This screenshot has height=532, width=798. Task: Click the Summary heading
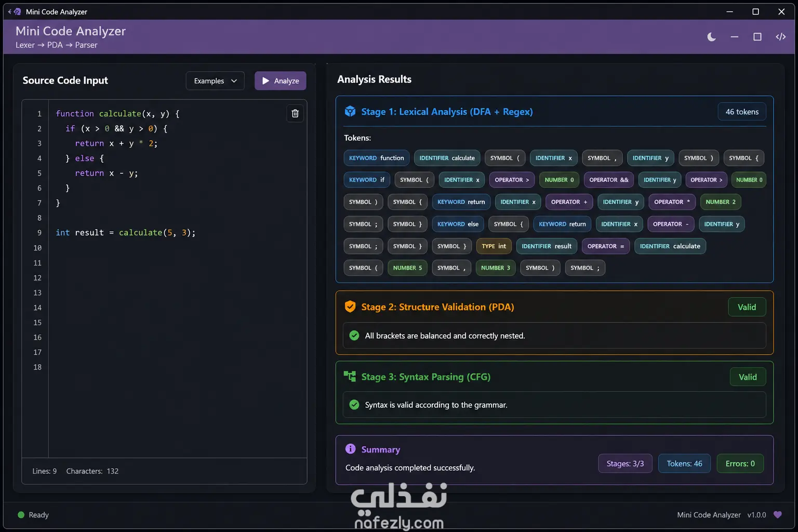coord(381,449)
